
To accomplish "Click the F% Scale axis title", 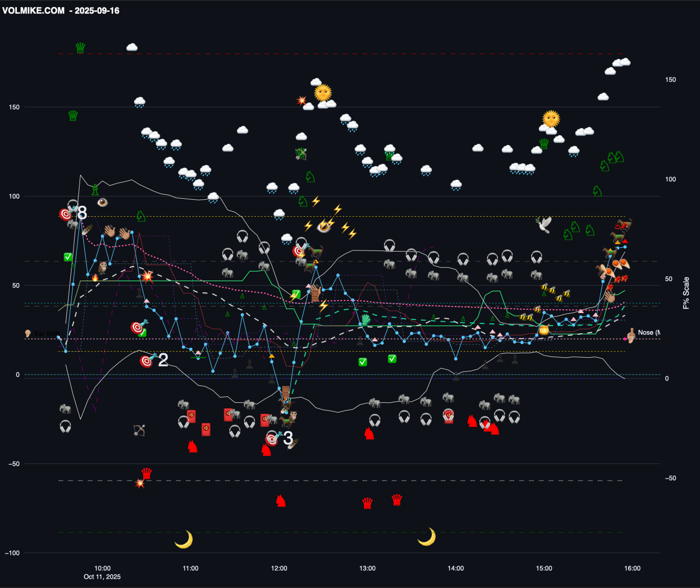I will coord(686,293).
